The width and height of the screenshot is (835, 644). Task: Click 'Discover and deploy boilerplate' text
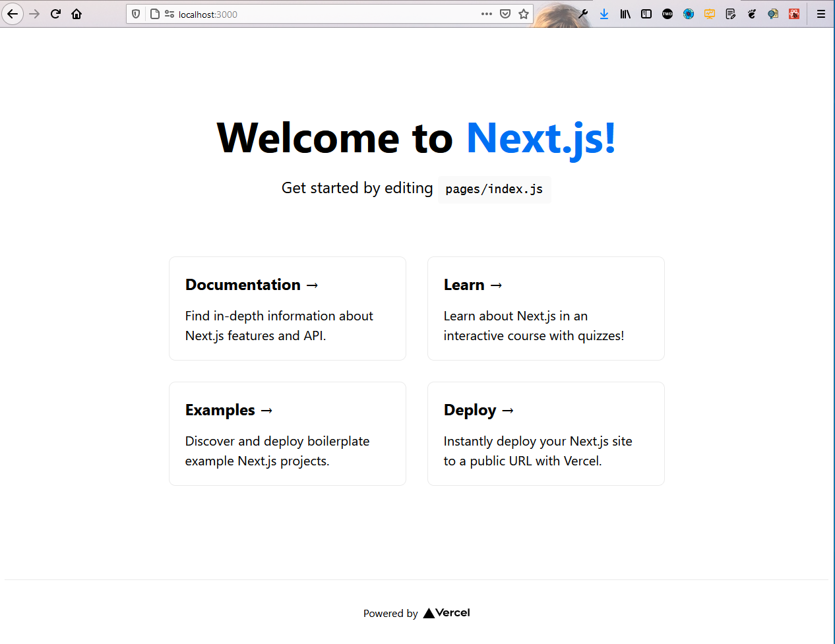tap(277, 441)
